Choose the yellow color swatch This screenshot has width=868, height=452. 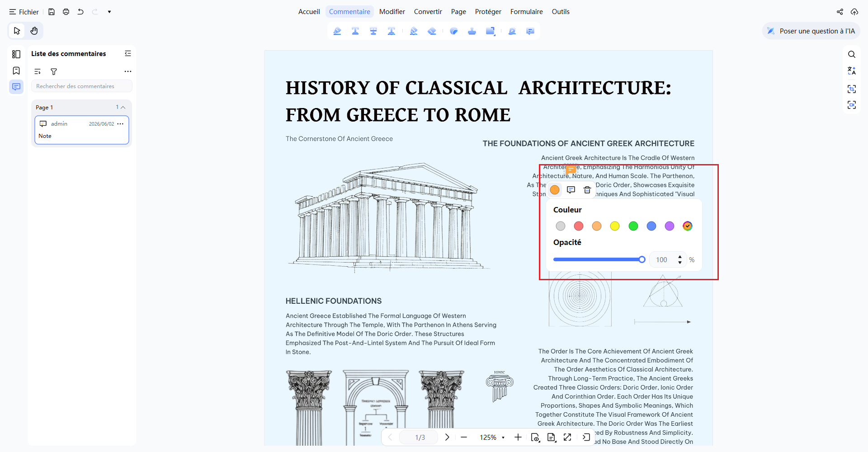coord(615,226)
